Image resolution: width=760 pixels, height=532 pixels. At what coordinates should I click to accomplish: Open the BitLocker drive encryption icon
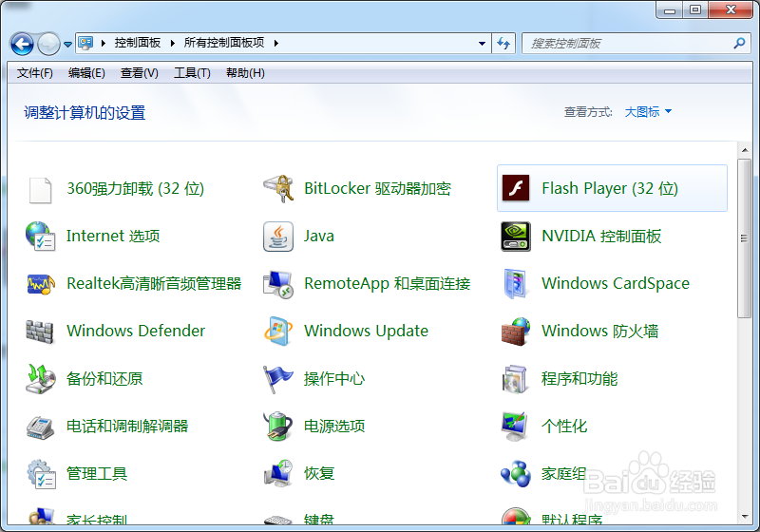278,188
